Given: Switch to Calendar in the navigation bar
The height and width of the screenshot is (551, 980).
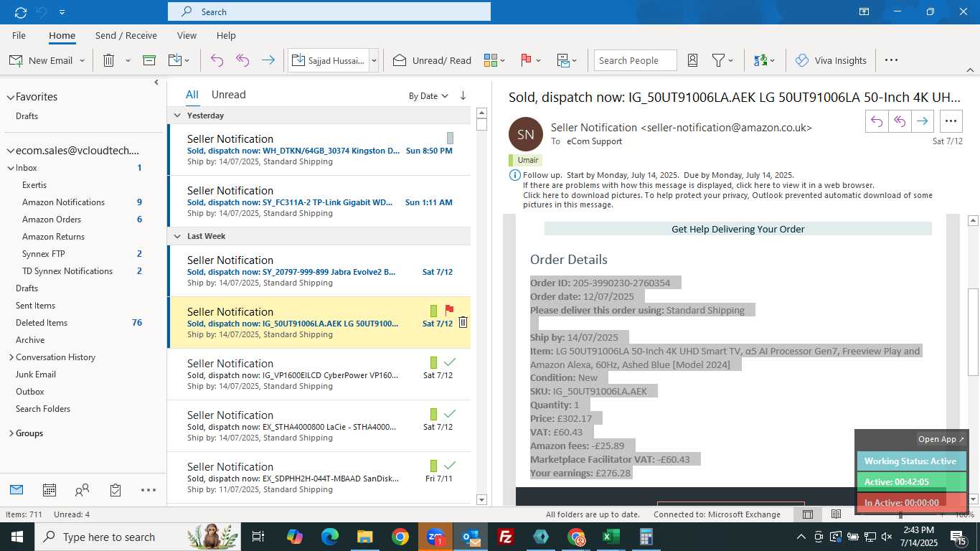Looking at the screenshot, I should click(x=50, y=490).
